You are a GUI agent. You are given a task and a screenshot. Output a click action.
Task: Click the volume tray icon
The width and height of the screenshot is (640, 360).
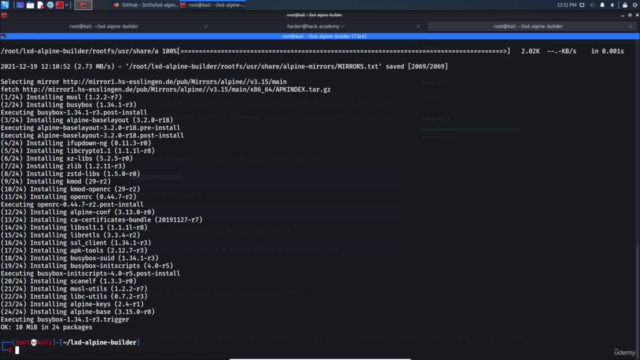(x=592, y=5)
